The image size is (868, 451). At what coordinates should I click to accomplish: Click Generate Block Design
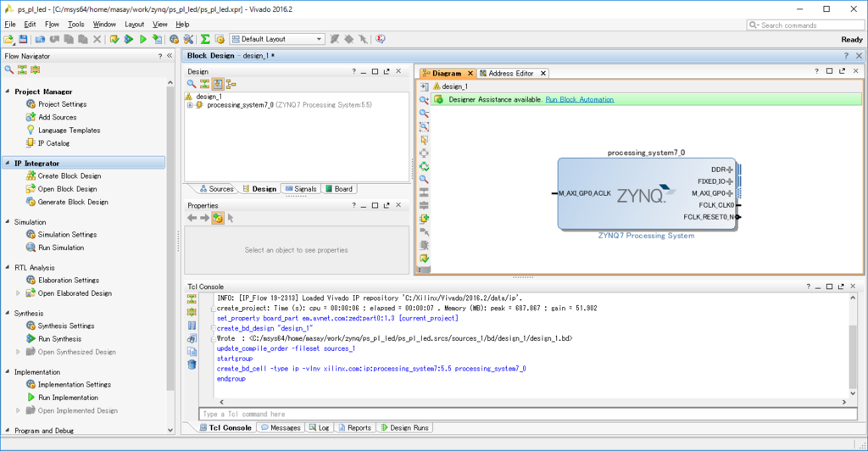click(67, 202)
